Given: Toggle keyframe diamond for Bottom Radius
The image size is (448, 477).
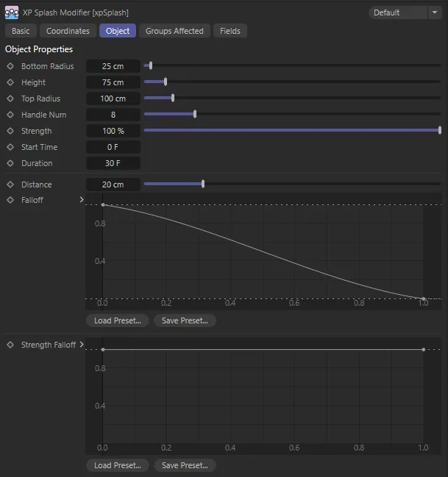Looking at the screenshot, I should tap(10, 66).
